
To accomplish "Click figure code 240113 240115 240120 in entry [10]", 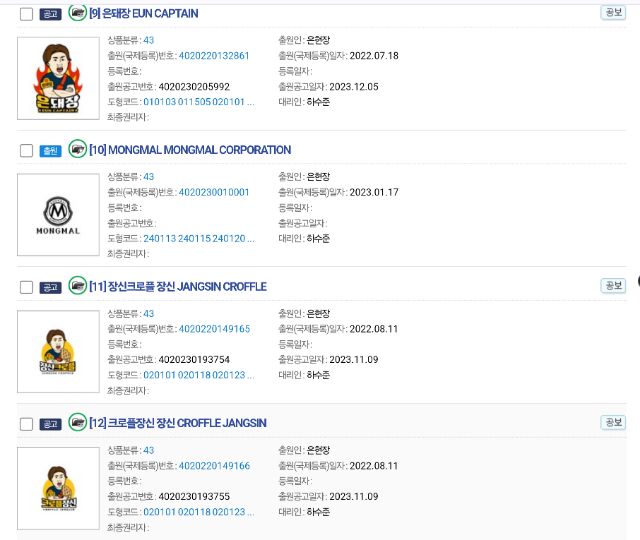I will 199,238.
